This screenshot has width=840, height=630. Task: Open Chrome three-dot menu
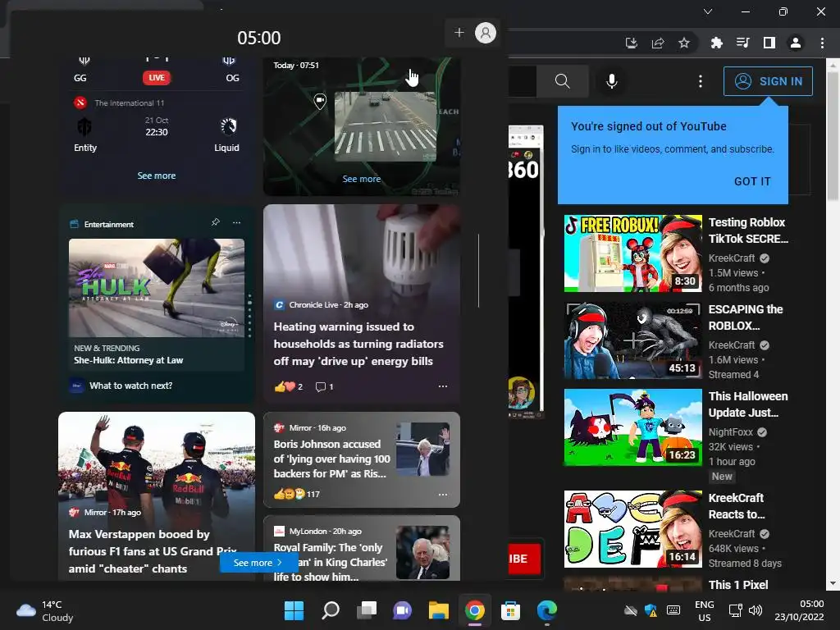point(822,43)
